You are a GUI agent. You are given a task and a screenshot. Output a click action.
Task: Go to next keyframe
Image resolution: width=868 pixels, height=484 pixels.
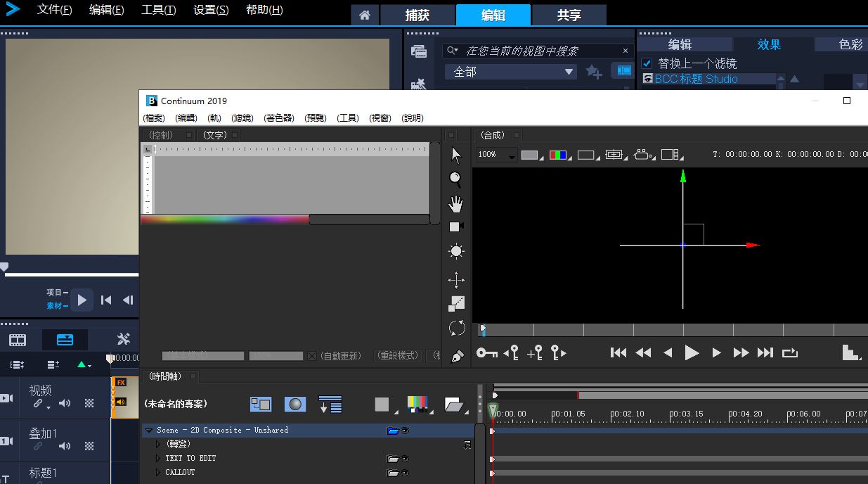point(559,352)
